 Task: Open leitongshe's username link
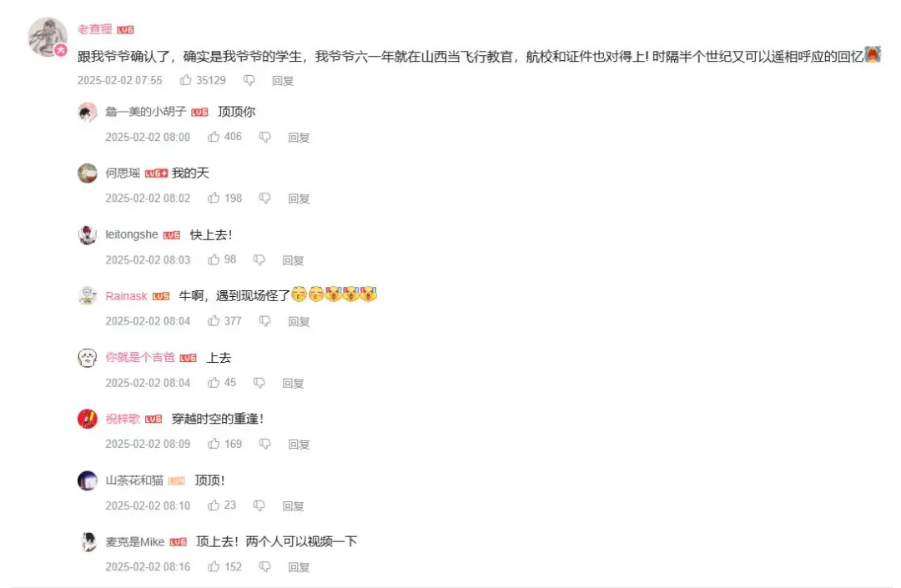click(132, 234)
